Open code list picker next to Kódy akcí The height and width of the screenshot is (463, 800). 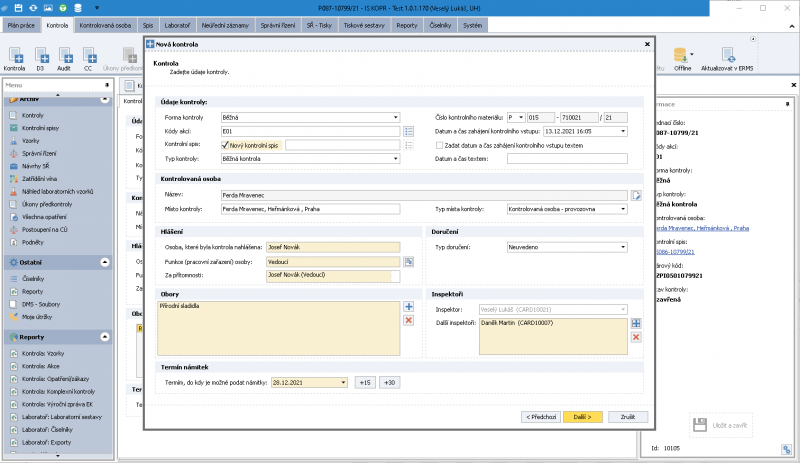(x=409, y=132)
